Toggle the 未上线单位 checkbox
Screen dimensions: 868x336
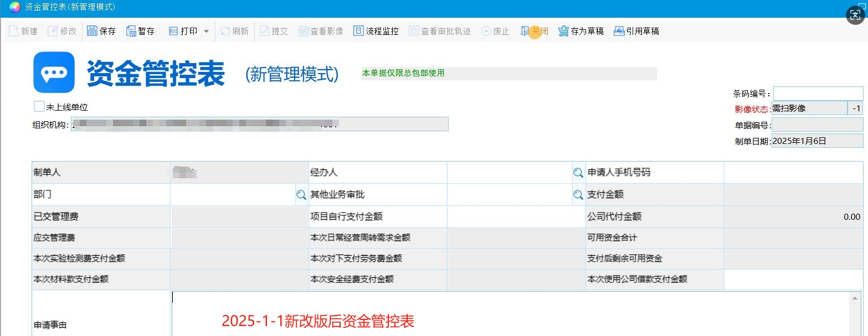[x=39, y=106]
